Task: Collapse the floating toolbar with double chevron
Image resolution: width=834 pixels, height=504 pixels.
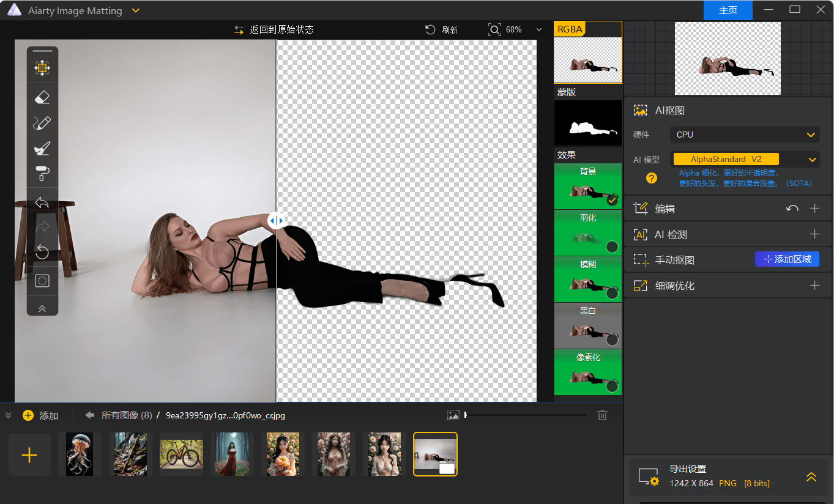Action: click(x=42, y=308)
